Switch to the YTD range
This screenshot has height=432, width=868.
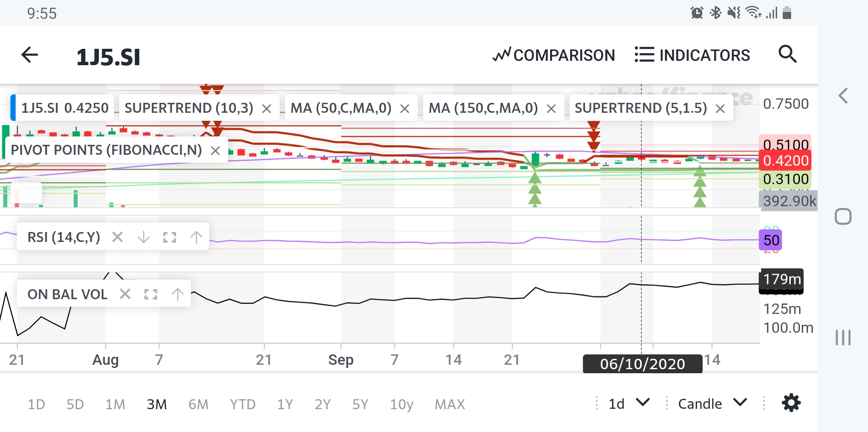243,404
